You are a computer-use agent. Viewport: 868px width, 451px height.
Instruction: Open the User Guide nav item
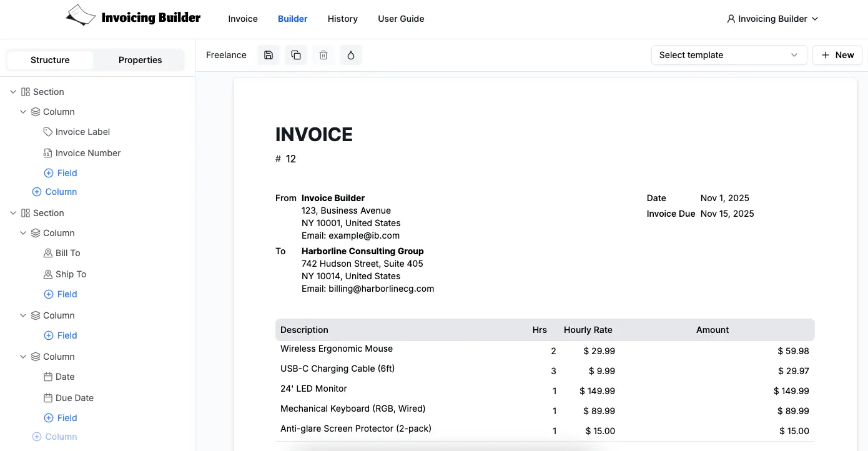point(401,19)
